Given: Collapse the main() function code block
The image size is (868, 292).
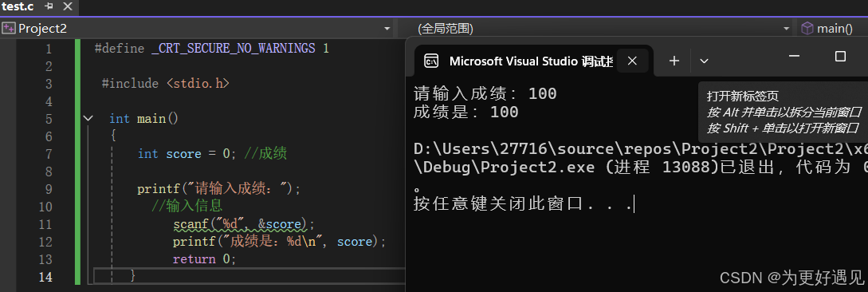Looking at the screenshot, I should click(x=88, y=119).
